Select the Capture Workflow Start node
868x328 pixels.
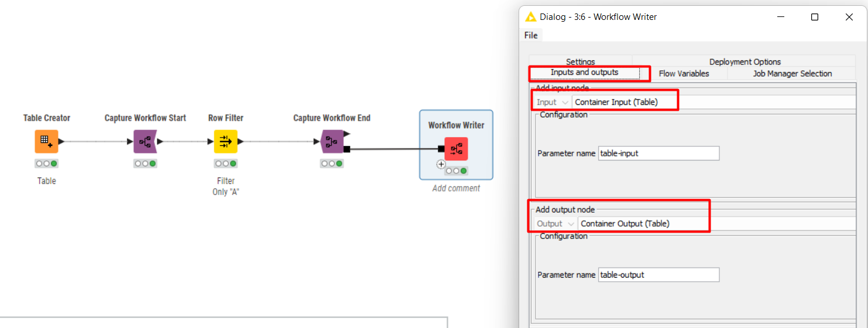click(145, 141)
